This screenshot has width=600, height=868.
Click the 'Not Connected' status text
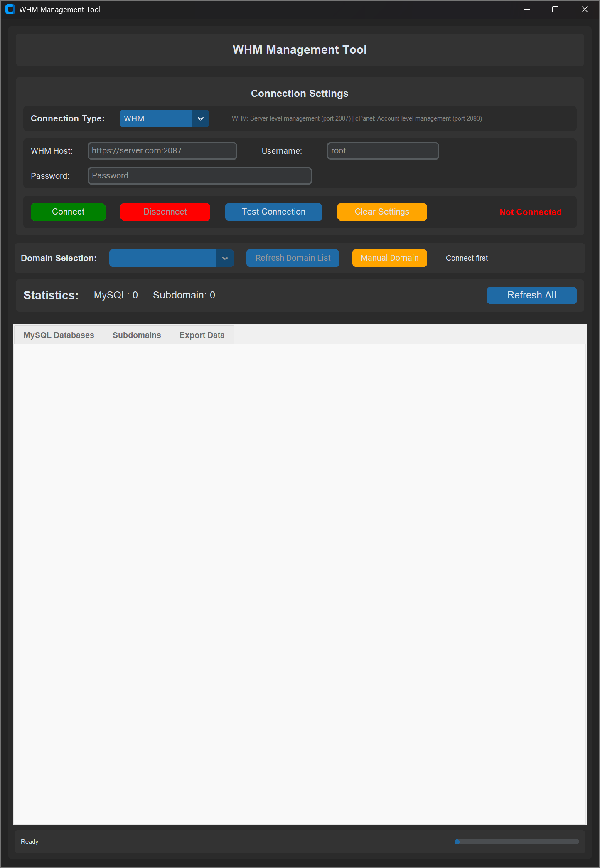click(x=531, y=212)
